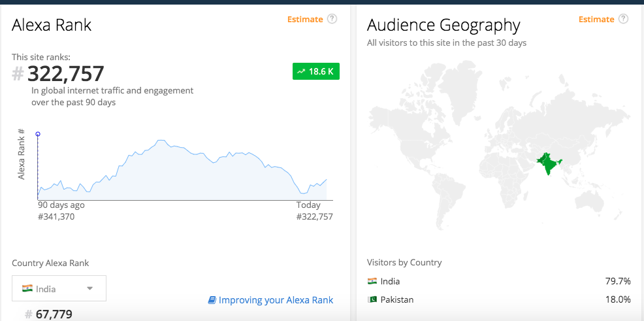The image size is (644, 321).
Task: Open help icon beside Alexa Rank Estimate
Action: 332,19
